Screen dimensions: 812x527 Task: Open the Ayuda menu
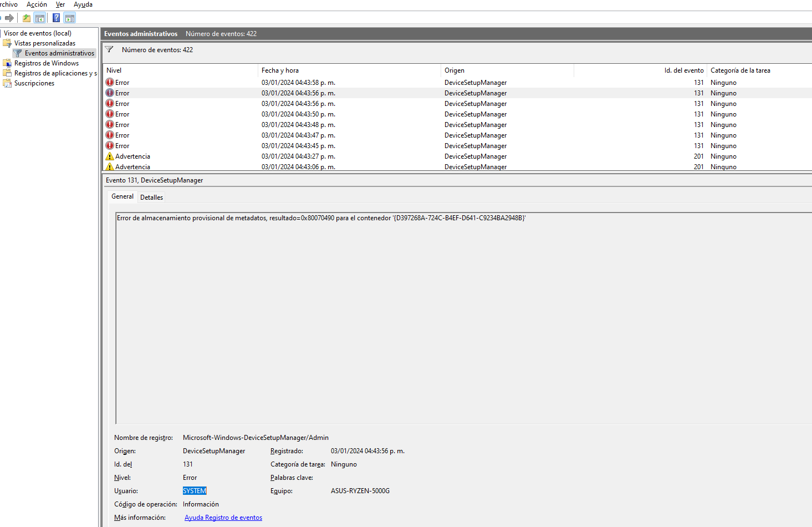[x=83, y=4]
